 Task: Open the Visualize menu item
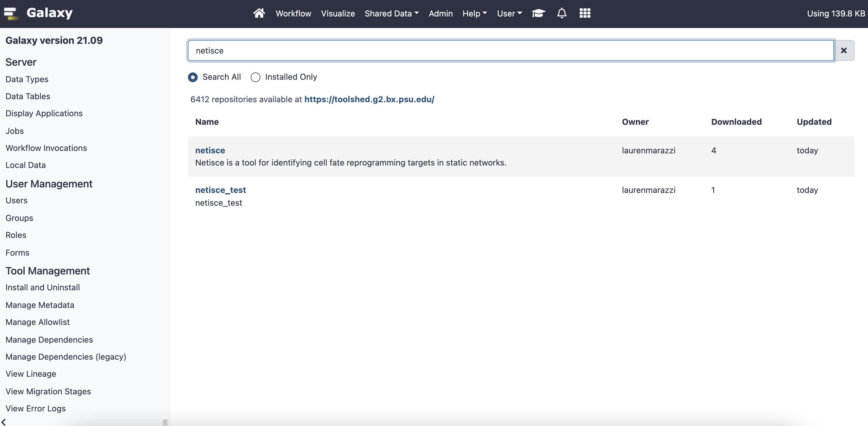(x=338, y=13)
